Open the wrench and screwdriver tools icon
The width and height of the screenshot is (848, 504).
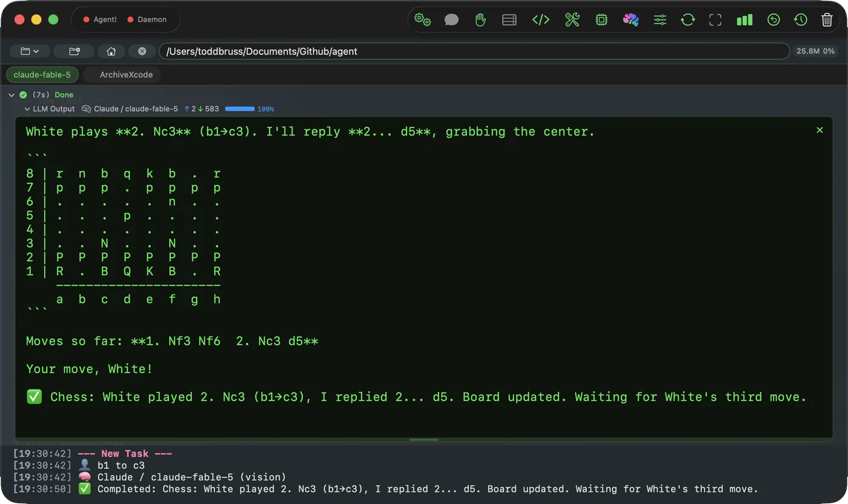tap(572, 20)
